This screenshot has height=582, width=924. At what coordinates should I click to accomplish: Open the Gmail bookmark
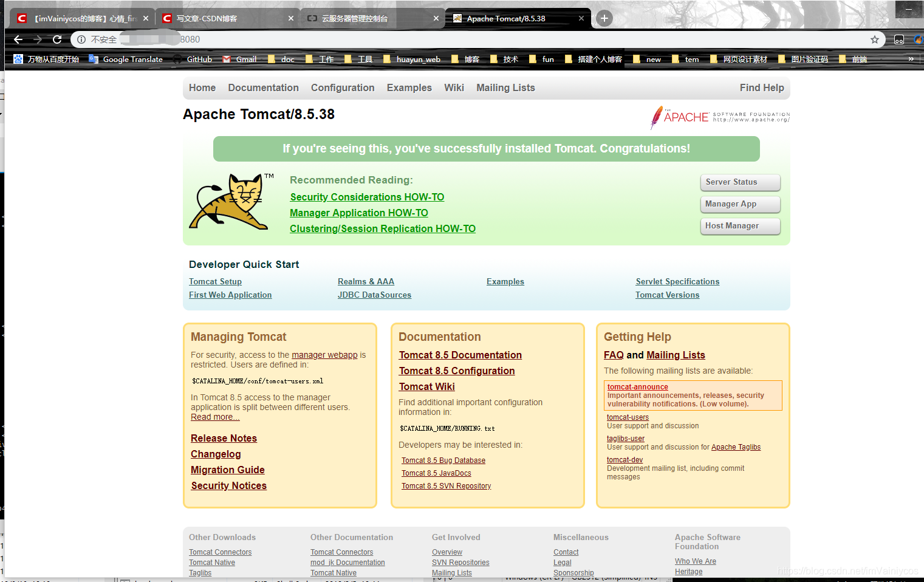coord(239,59)
